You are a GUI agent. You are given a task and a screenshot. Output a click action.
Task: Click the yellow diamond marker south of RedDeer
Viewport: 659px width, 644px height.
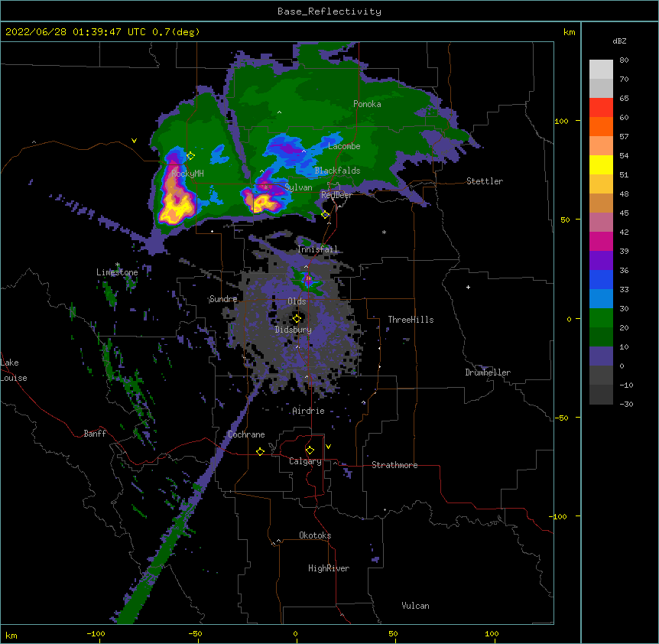(325, 214)
